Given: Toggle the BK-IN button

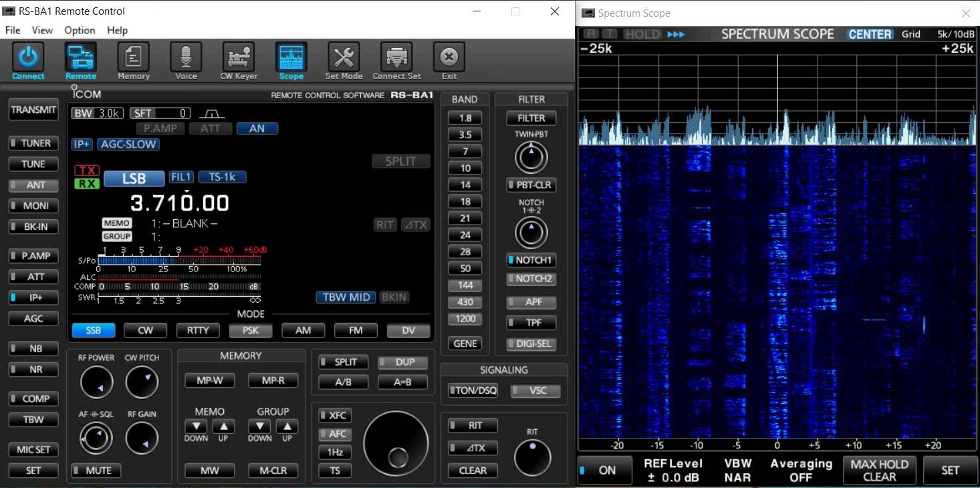Looking at the screenshot, I should pos(33,227).
